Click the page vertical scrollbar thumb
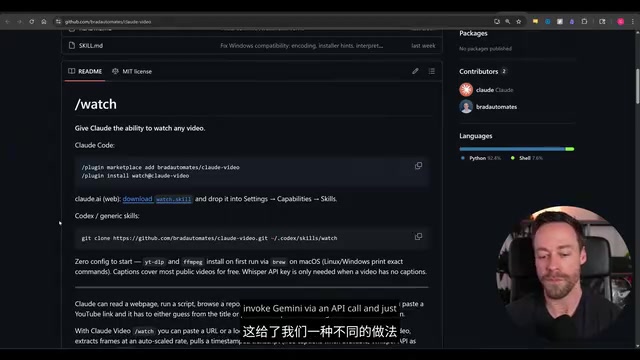Screen dimensions: 640x360 coord(638,86)
